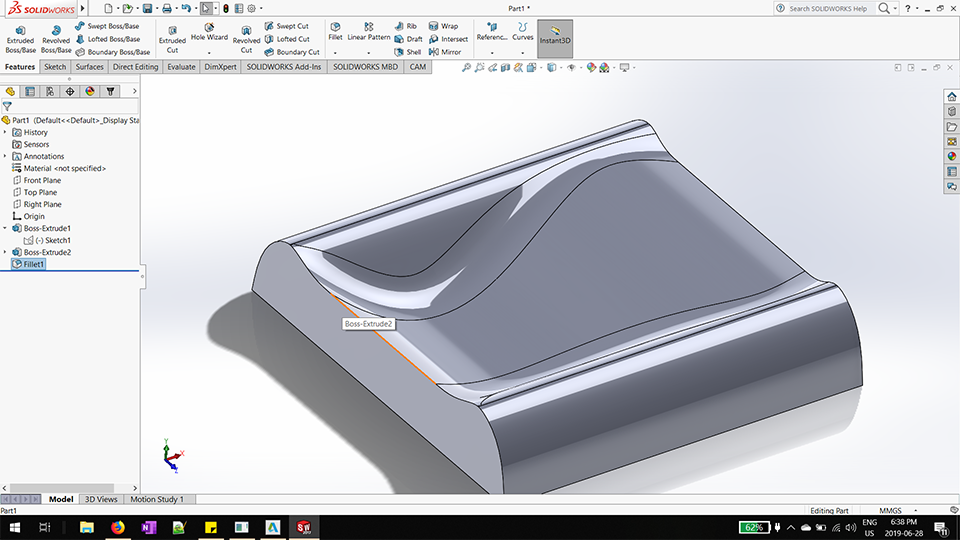
Task: Select Fillet1 in the feature tree
Action: [28, 264]
